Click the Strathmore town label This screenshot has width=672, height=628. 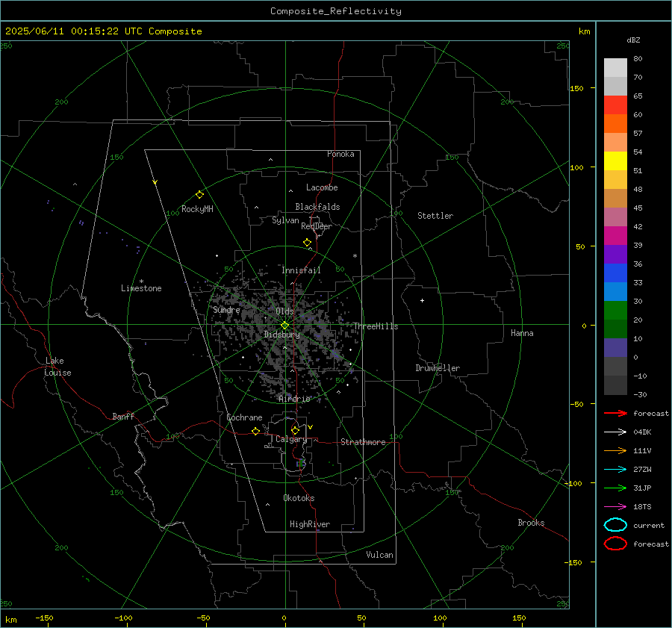click(363, 442)
